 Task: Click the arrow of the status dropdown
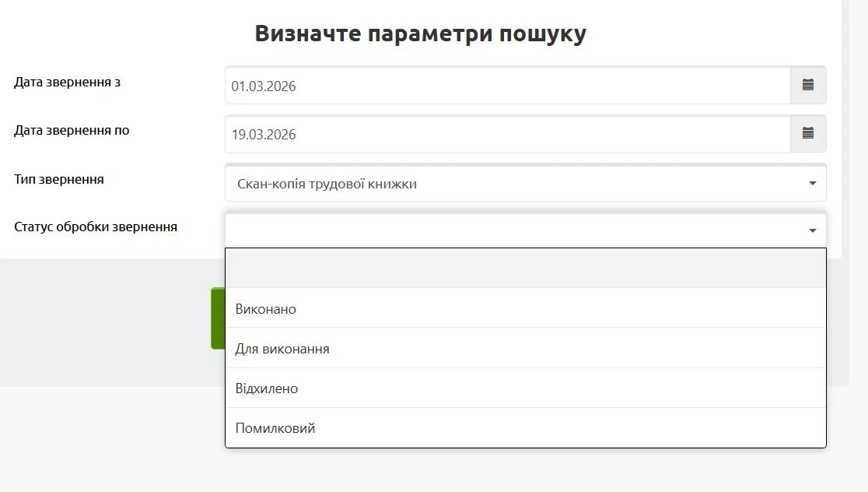point(812,230)
